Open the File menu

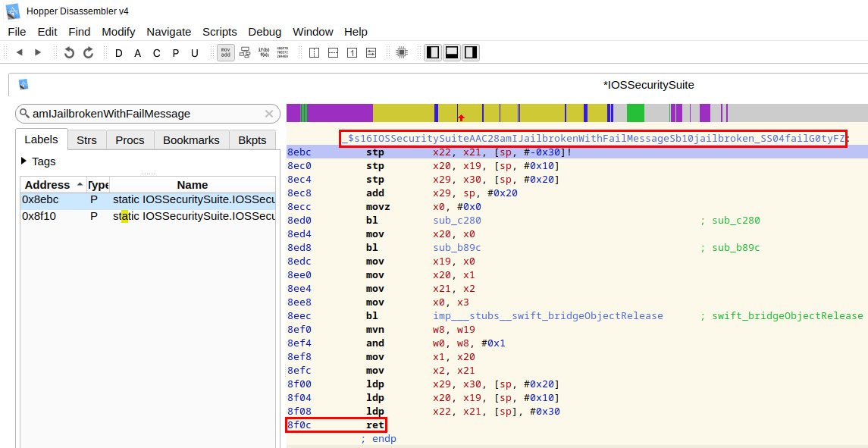(17, 32)
